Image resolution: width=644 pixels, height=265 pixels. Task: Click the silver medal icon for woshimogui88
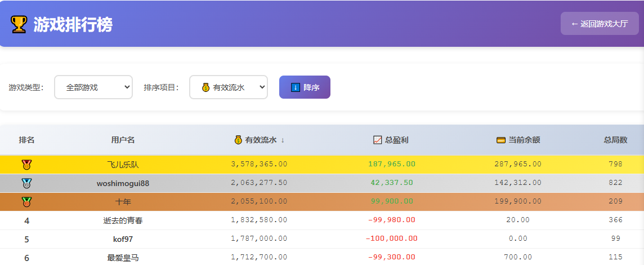[26, 183]
